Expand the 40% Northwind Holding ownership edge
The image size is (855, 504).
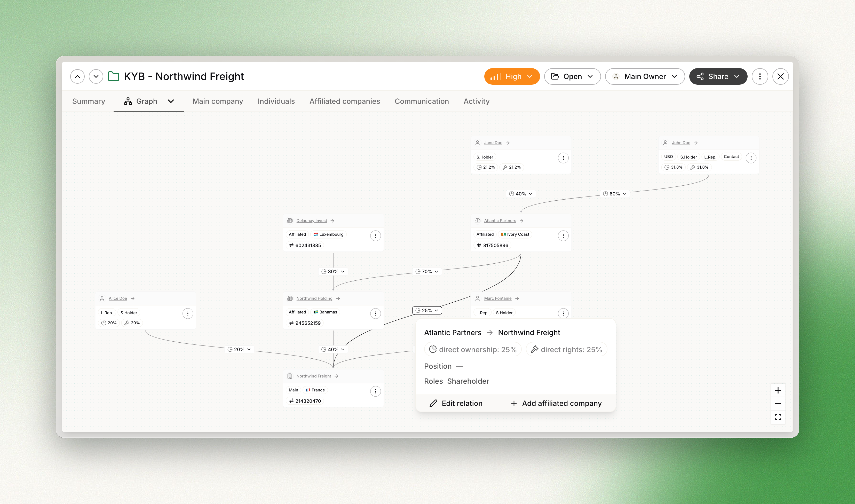(333, 350)
